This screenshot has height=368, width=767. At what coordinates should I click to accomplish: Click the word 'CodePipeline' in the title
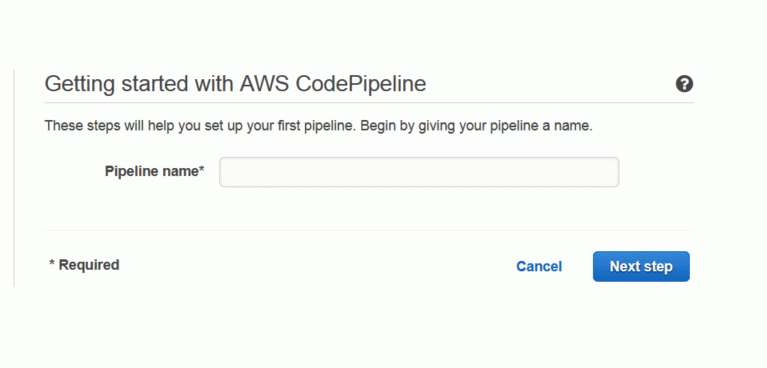click(361, 84)
